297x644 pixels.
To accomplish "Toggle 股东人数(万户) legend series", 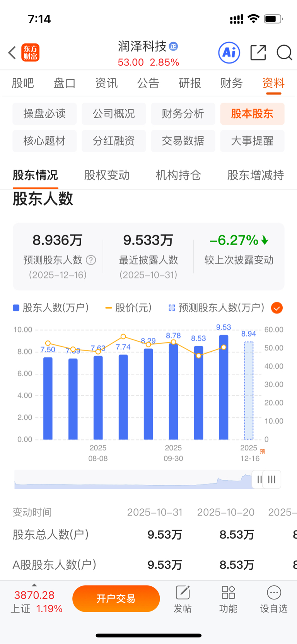I will (x=51, y=308).
